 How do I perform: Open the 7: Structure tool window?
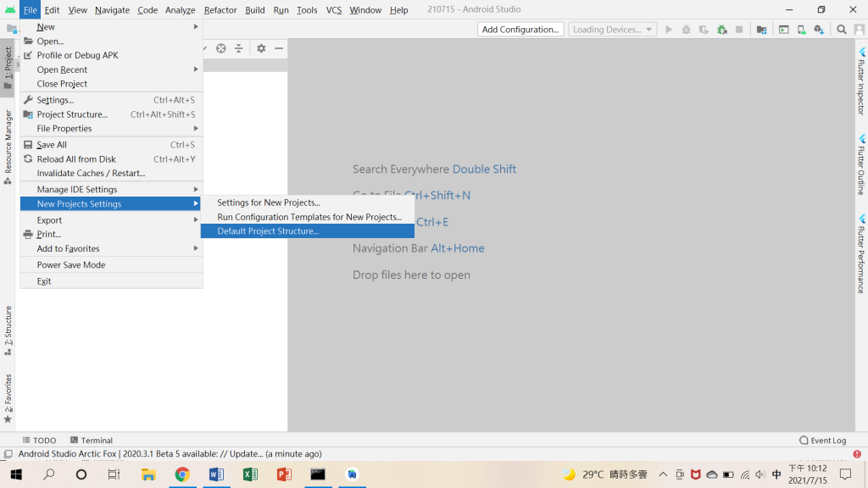tap(8, 330)
